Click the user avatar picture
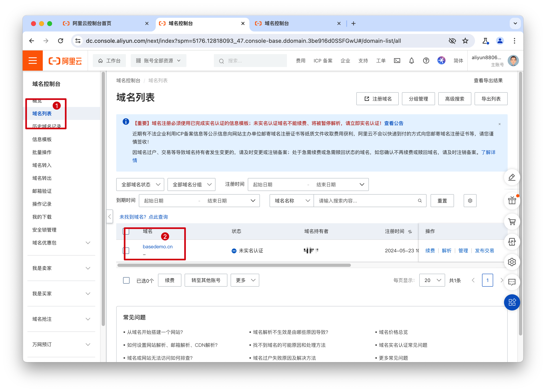Viewport: 546px width, 392px height. pos(513,60)
